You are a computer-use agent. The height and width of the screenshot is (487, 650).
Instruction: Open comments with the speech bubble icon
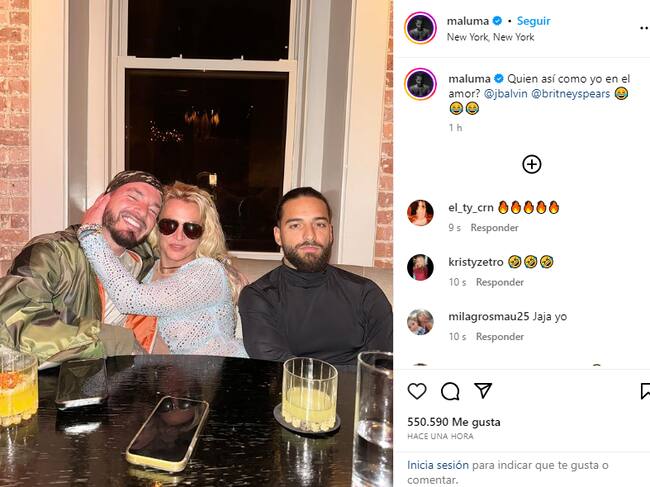(450, 391)
